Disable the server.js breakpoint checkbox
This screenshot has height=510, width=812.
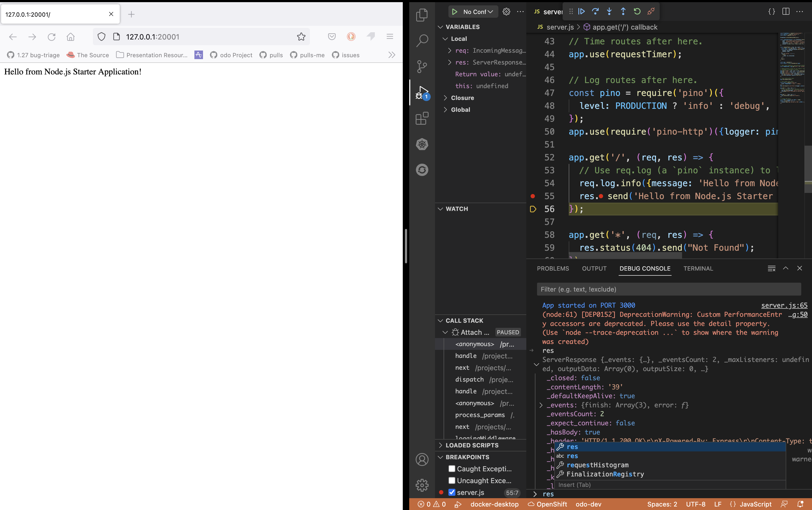[452, 493]
